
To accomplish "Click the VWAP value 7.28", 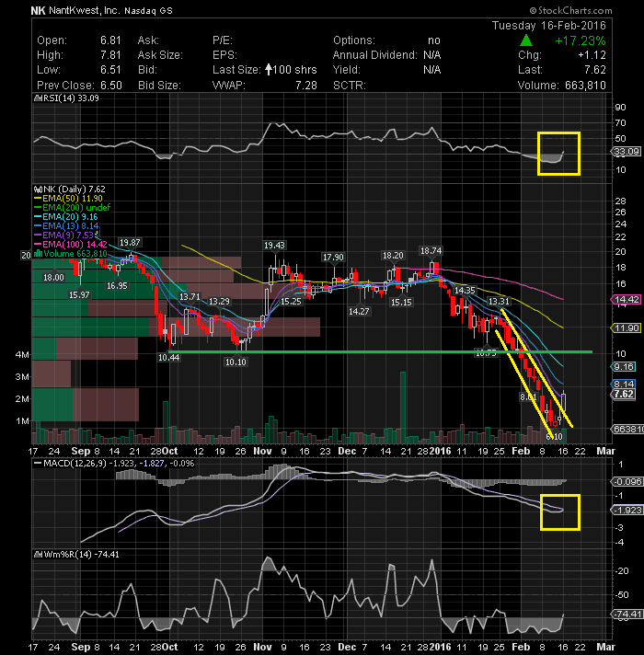I will tap(306, 86).
